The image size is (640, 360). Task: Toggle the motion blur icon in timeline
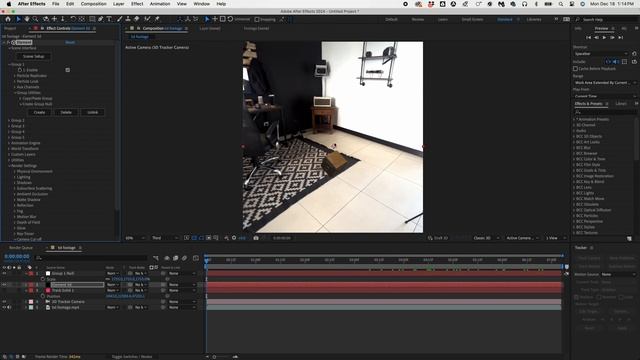tap(184, 258)
